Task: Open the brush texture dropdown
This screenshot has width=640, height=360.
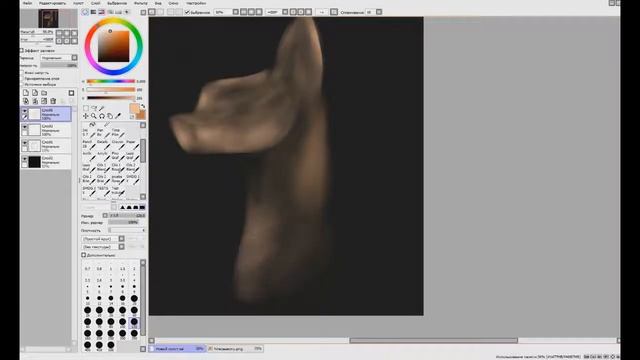Action: click(121, 247)
